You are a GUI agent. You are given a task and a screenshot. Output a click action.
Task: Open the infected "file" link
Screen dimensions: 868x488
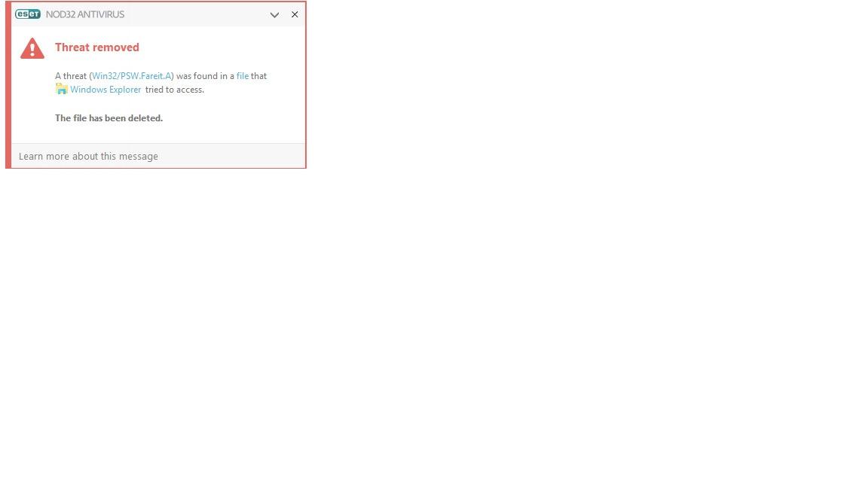pos(243,76)
